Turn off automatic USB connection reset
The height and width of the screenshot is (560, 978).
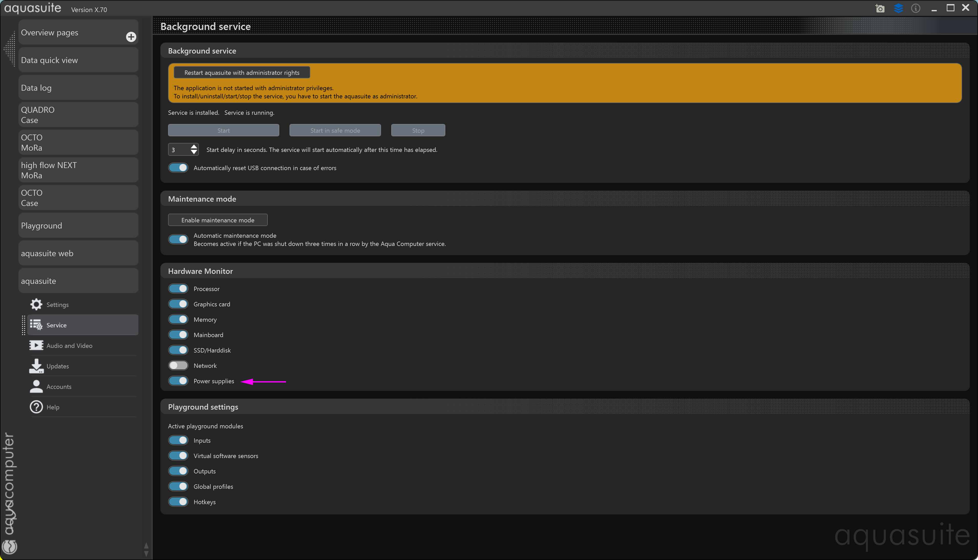pyautogui.click(x=178, y=168)
